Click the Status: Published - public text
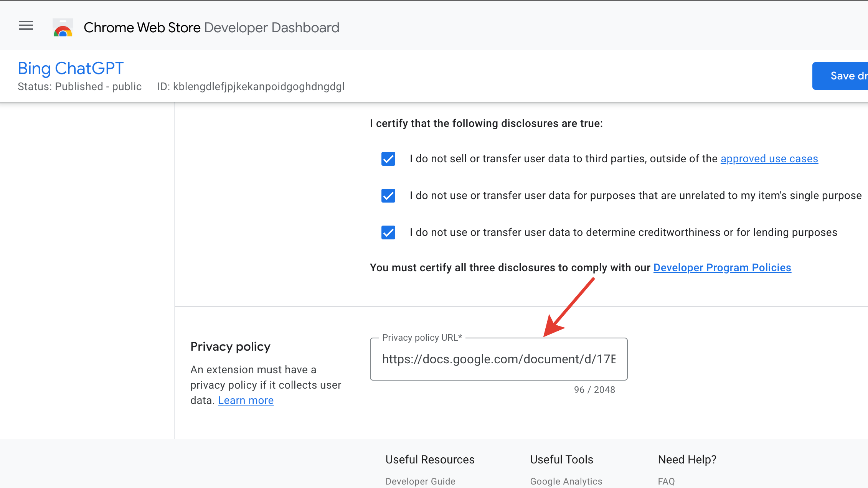Viewport: 868px width, 488px height. (79, 87)
